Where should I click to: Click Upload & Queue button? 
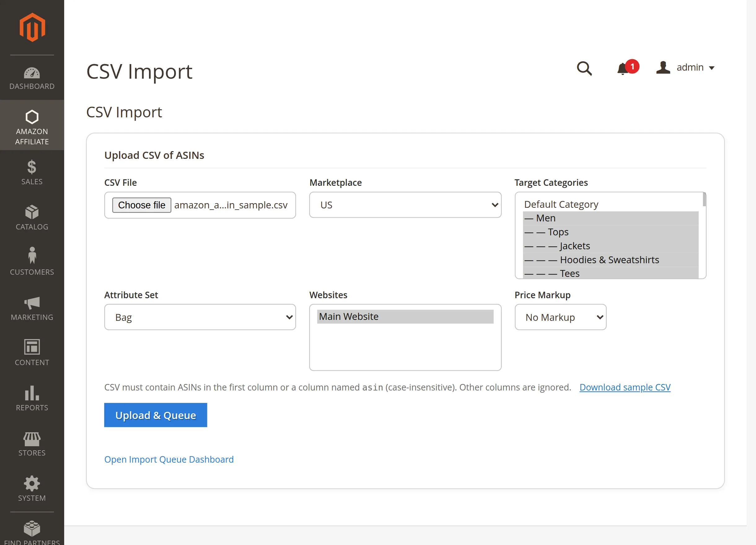[x=156, y=415]
